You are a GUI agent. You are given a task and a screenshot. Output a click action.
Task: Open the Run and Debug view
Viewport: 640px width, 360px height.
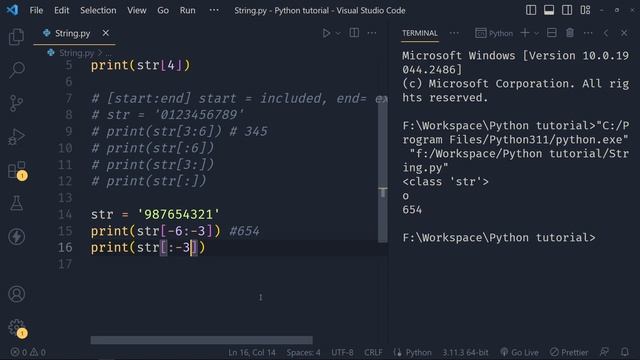pos(16,137)
